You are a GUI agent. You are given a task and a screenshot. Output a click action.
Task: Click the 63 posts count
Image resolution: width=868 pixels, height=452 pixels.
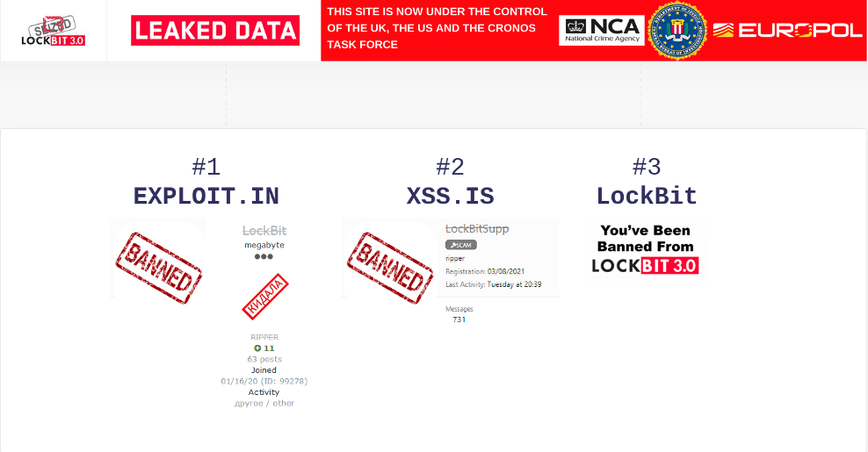(x=264, y=359)
